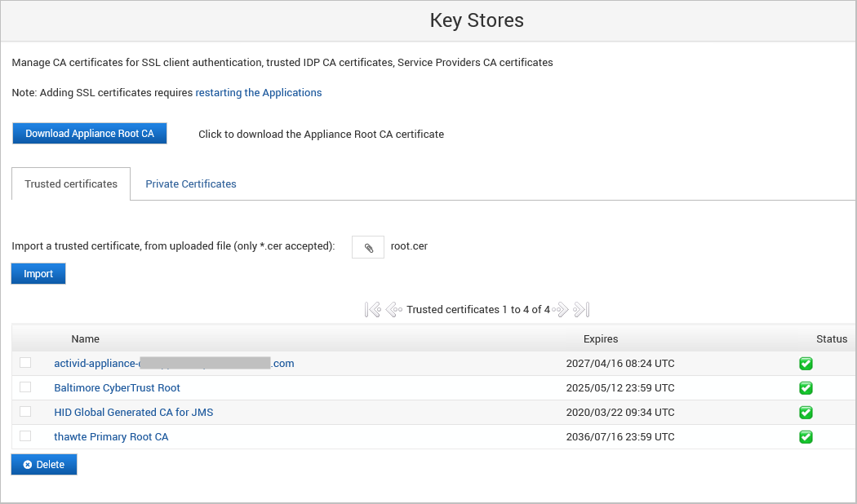Check the thawte Primary Root CA row
Image resolution: width=857 pixels, height=504 pixels.
point(25,436)
